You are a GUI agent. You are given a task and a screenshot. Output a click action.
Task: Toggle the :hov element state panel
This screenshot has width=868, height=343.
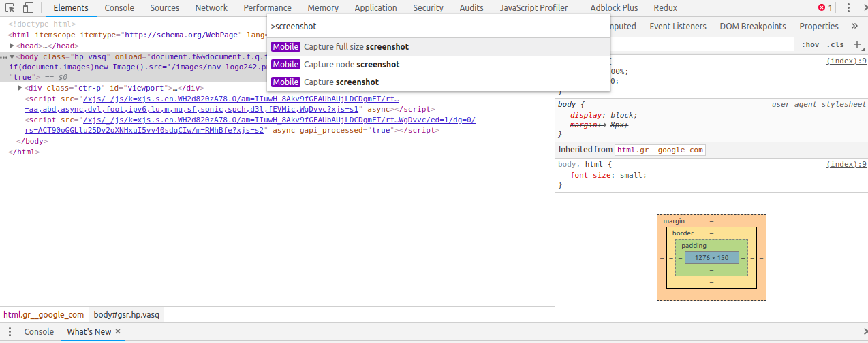coord(811,44)
